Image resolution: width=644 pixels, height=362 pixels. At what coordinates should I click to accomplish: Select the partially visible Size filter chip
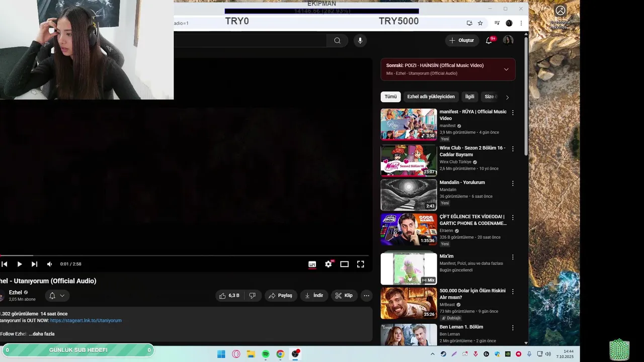coord(490,97)
